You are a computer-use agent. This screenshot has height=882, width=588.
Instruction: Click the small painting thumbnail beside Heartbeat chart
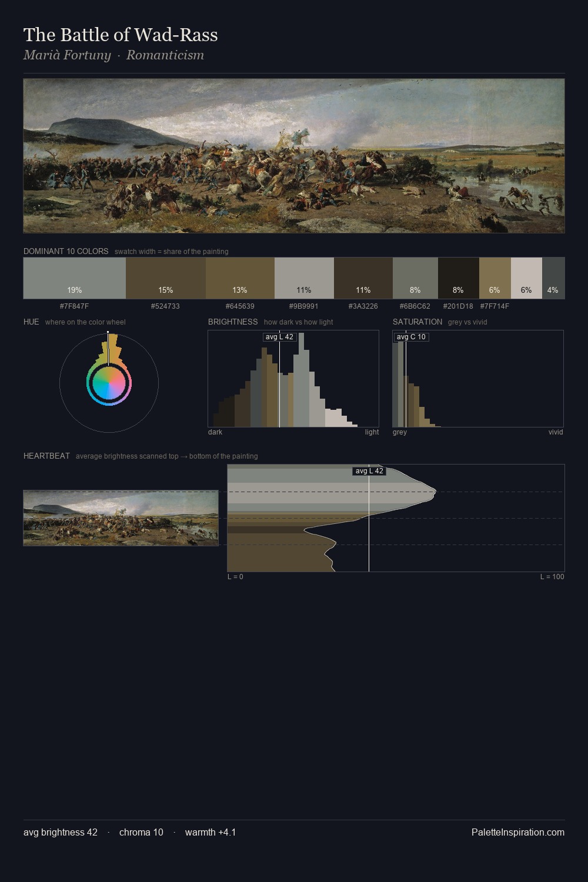pyautogui.click(x=121, y=518)
